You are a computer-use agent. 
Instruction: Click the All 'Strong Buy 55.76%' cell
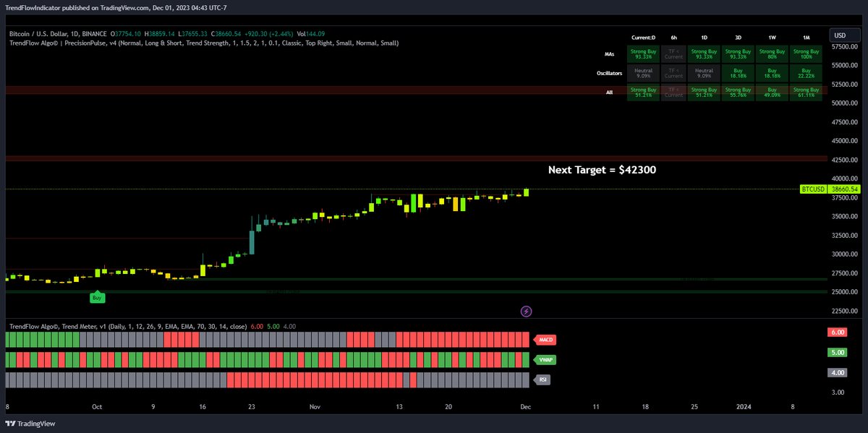(738, 93)
